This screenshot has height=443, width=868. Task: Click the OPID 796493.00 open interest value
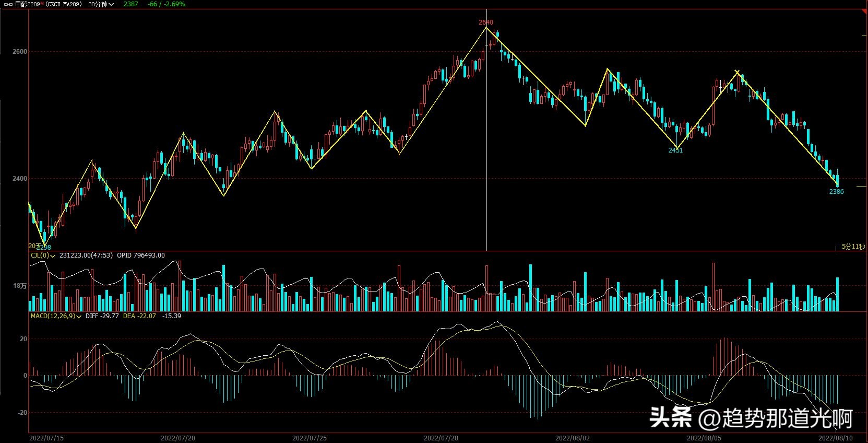140,255
